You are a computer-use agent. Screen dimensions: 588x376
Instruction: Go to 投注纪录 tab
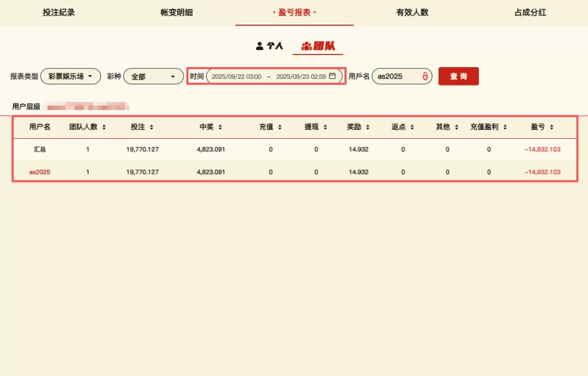(59, 13)
